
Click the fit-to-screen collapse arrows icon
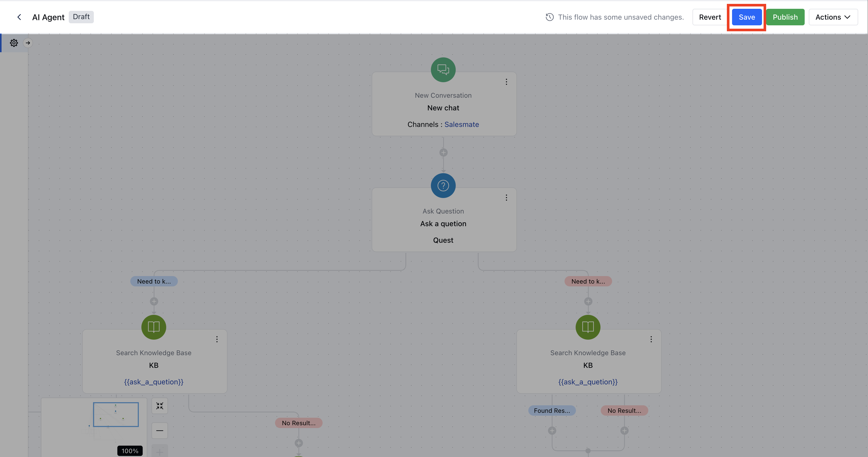pyautogui.click(x=160, y=406)
